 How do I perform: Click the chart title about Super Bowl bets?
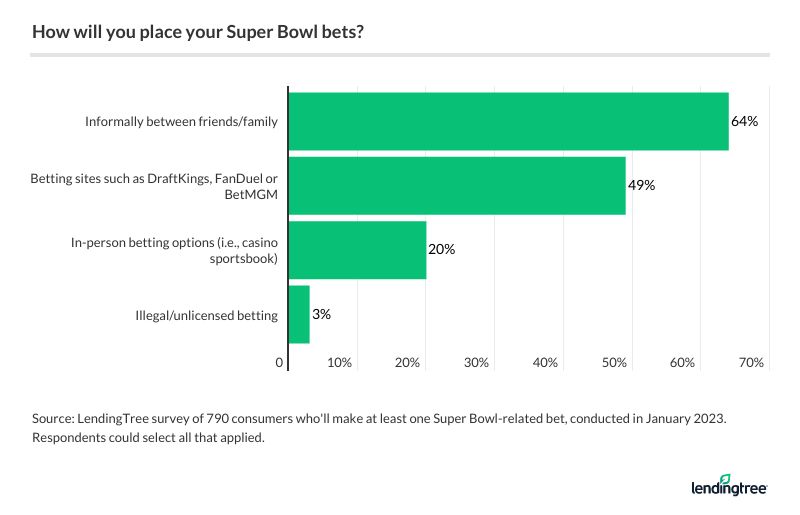(198, 31)
